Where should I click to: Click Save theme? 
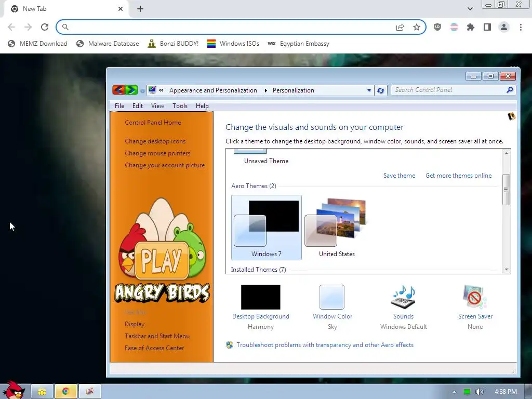[x=399, y=176]
